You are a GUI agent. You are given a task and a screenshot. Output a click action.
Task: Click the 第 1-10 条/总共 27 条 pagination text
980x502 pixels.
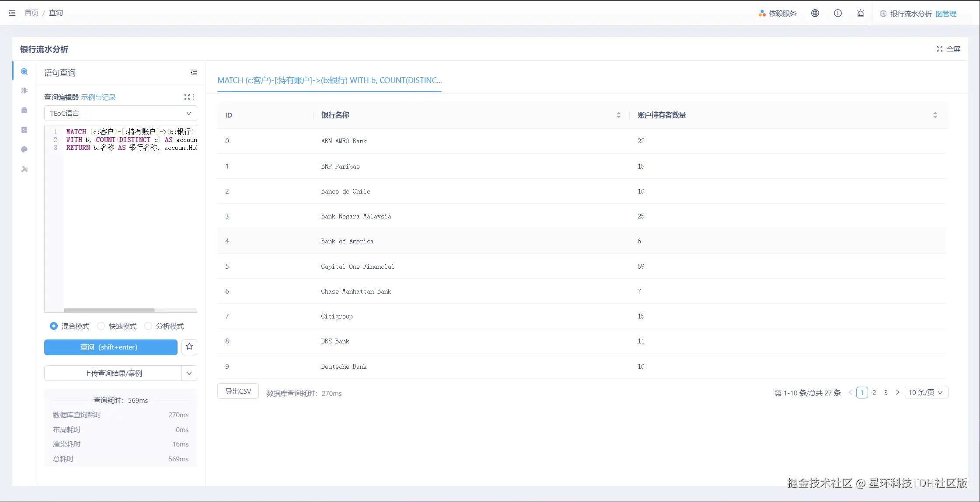click(x=808, y=393)
